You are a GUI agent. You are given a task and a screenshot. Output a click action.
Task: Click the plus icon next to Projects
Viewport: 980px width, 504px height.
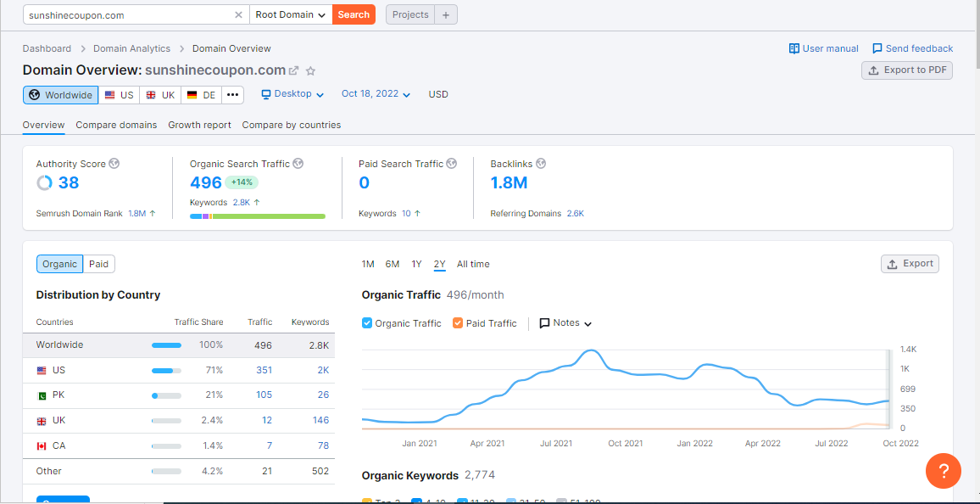pos(446,14)
